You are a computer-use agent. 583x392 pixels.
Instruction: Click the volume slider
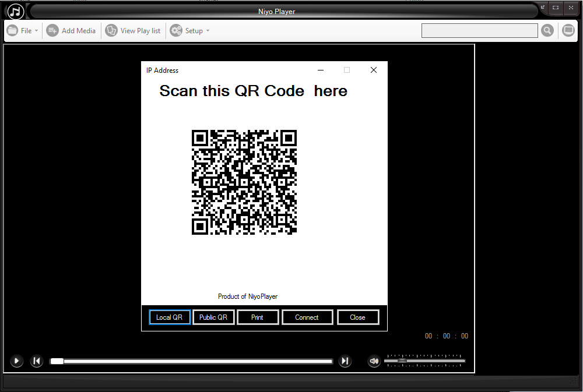424,361
